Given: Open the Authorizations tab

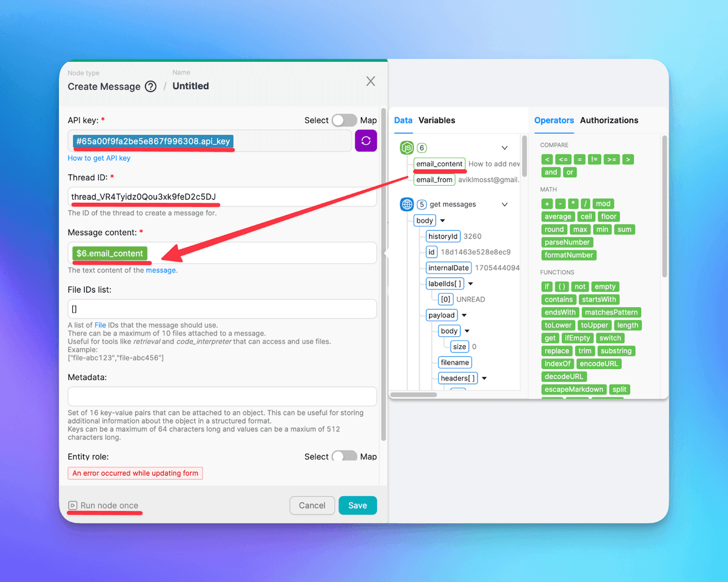Looking at the screenshot, I should [x=608, y=120].
